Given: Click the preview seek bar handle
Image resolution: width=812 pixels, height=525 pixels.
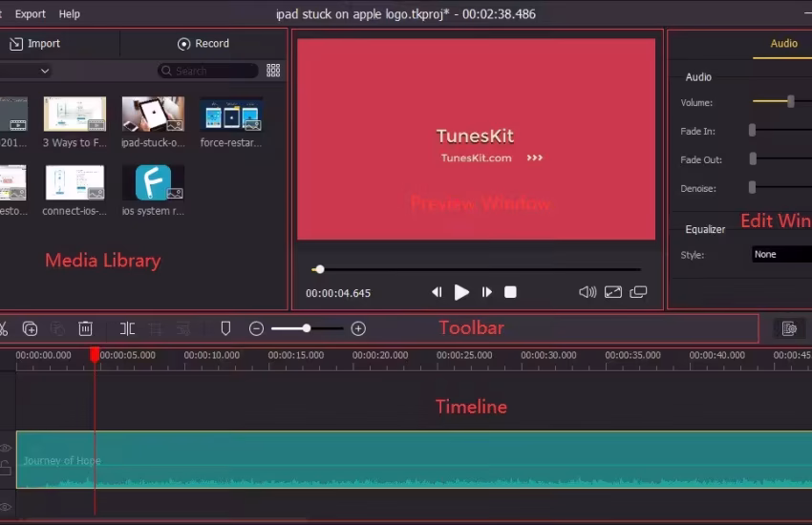Looking at the screenshot, I should pyautogui.click(x=319, y=269).
